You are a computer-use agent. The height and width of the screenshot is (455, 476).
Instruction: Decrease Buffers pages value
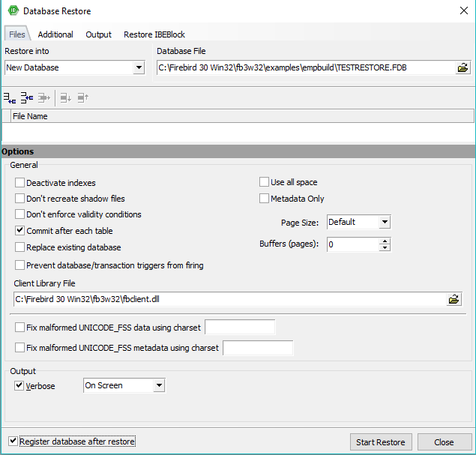(x=385, y=247)
